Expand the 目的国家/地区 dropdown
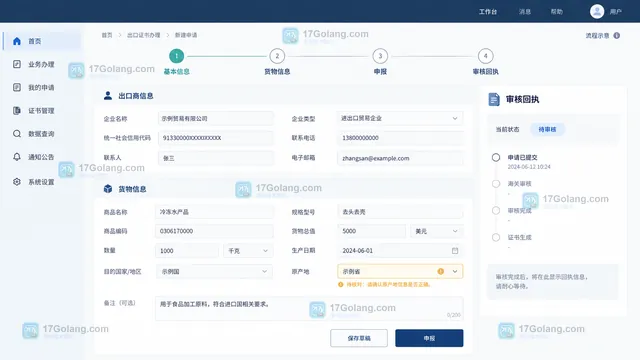Image resolution: width=640 pixels, height=360 pixels. click(x=214, y=271)
